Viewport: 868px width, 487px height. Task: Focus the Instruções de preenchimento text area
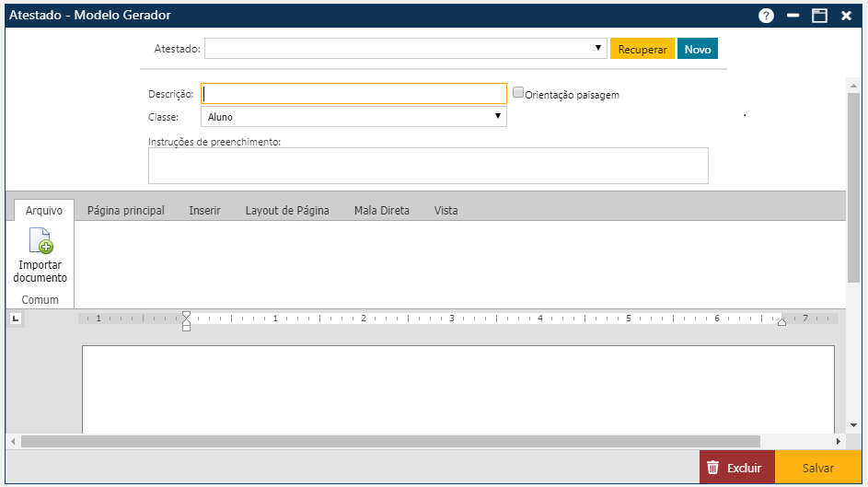pos(428,166)
